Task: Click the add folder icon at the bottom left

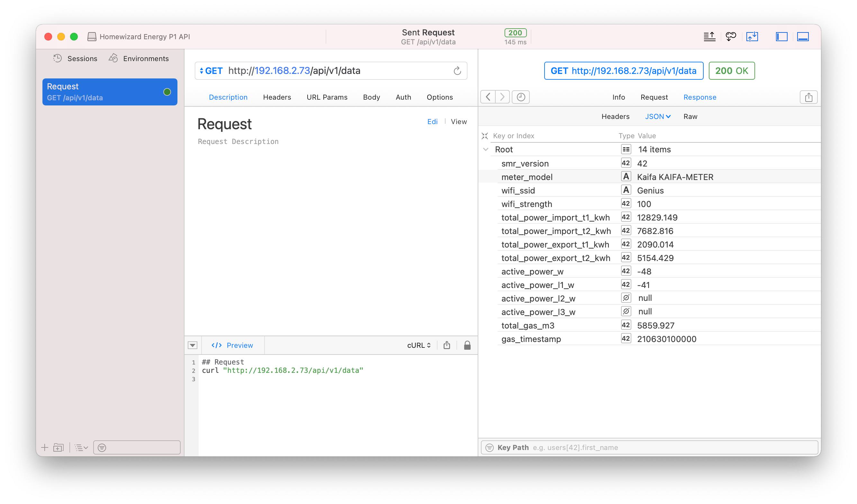Action: (x=59, y=447)
